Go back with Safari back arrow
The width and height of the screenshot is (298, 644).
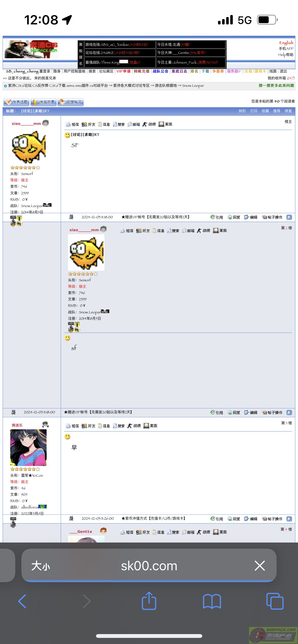pos(22,601)
